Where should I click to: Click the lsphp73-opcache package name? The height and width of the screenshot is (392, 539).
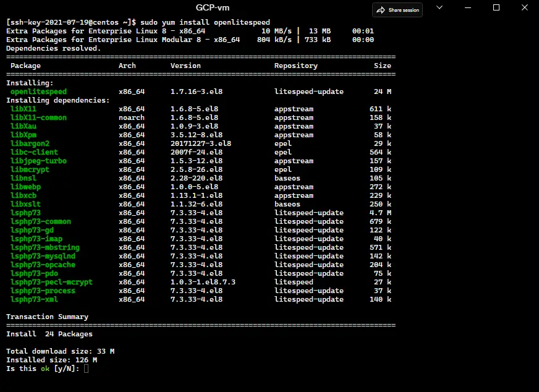point(43,265)
